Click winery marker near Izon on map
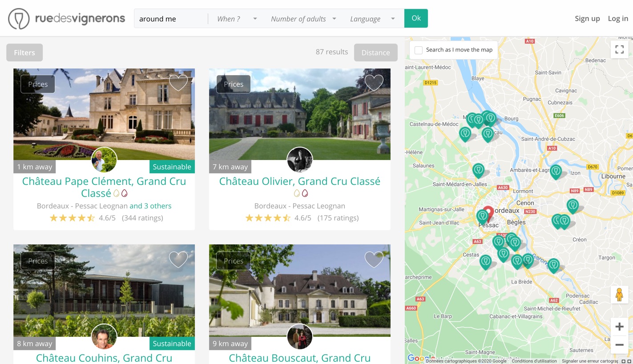 click(556, 171)
